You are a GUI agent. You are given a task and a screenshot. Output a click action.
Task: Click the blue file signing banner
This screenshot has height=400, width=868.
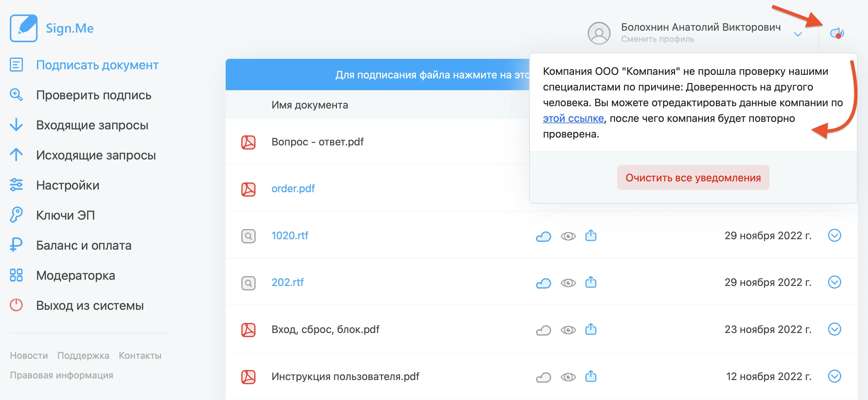pos(377,75)
